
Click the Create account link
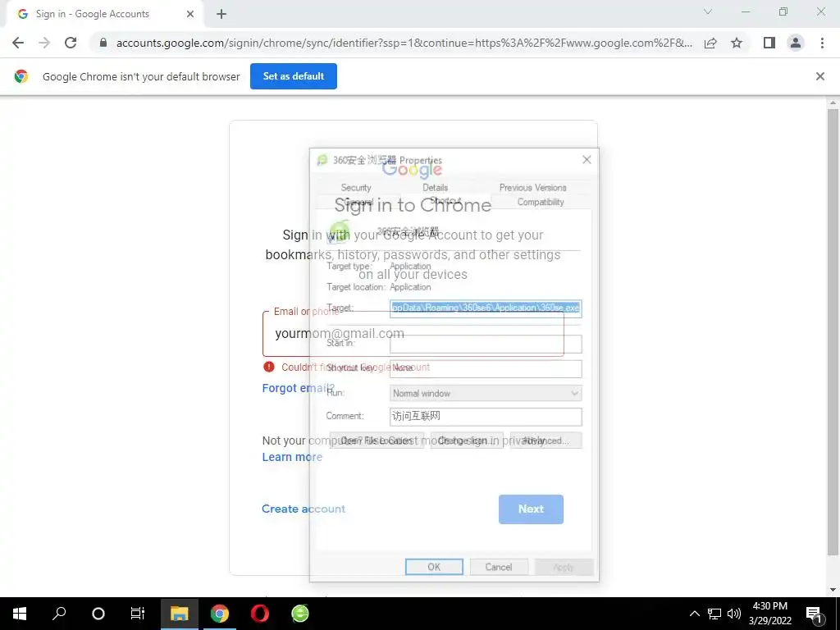tap(304, 509)
